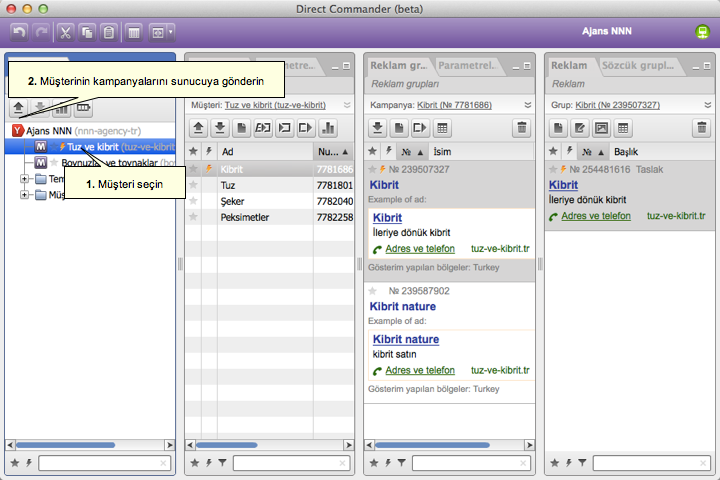Sort ads by № column in Reklam panel
The height and width of the screenshot is (480, 720).
tap(593, 152)
